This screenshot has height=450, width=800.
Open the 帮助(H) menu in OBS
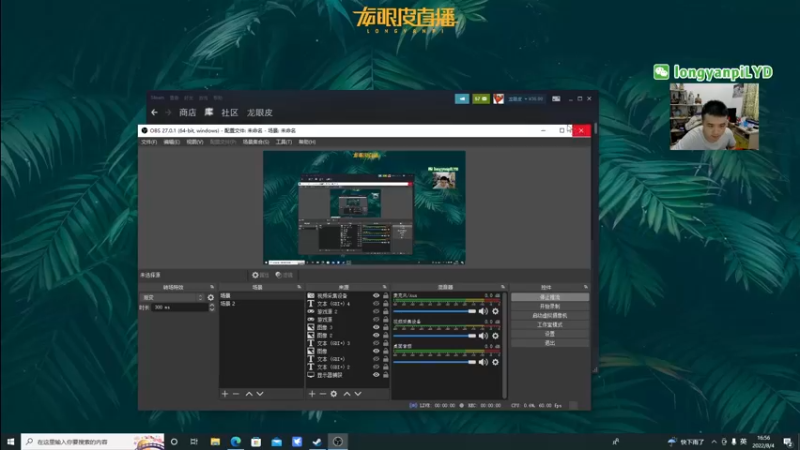[307, 142]
